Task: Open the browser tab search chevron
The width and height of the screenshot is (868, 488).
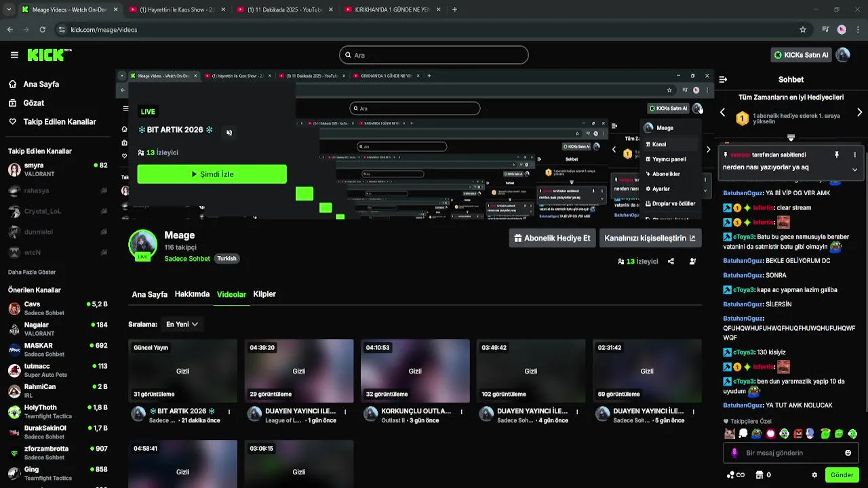Action: pos(8,9)
